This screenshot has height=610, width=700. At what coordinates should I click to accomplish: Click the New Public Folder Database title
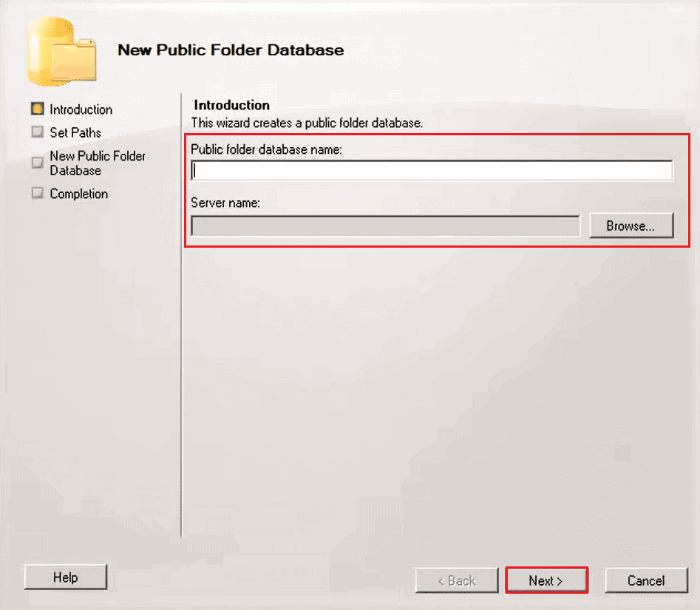[231, 50]
